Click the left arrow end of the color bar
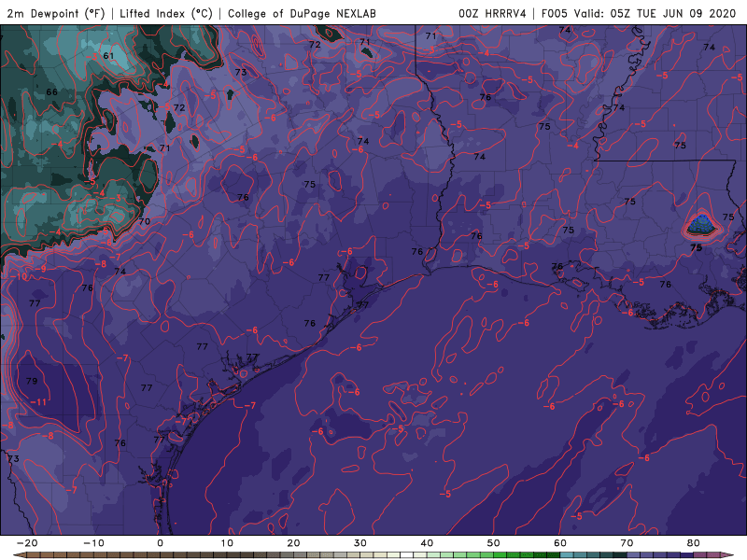This screenshot has width=747, height=560. coord(18,555)
